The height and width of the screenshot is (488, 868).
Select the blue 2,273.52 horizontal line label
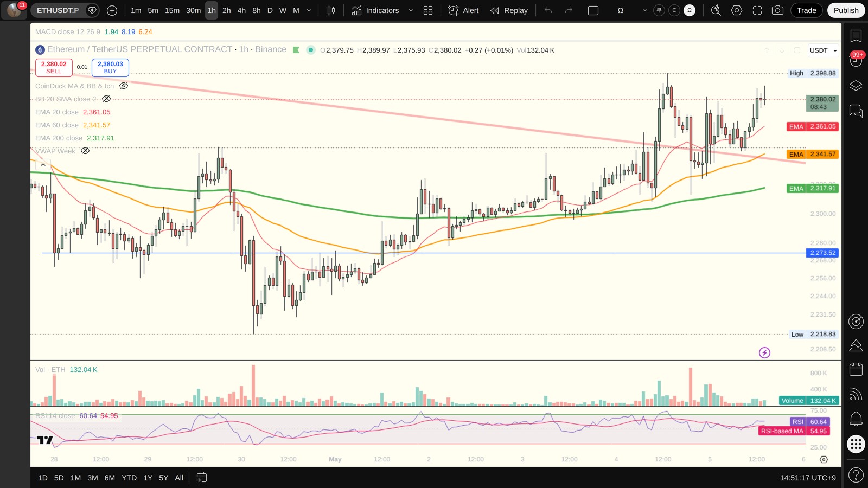[823, 253]
